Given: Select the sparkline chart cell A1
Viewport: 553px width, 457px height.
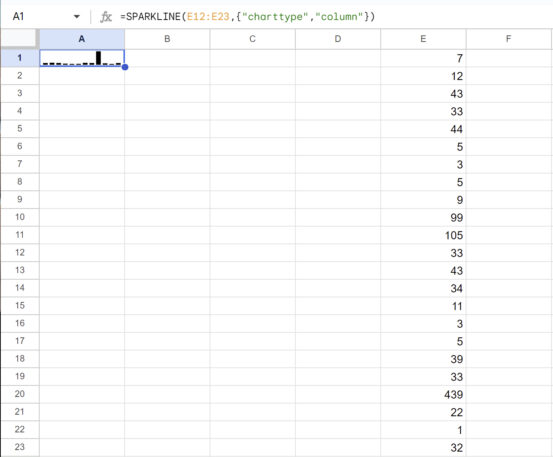Looking at the screenshot, I should (x=82, y=58).
